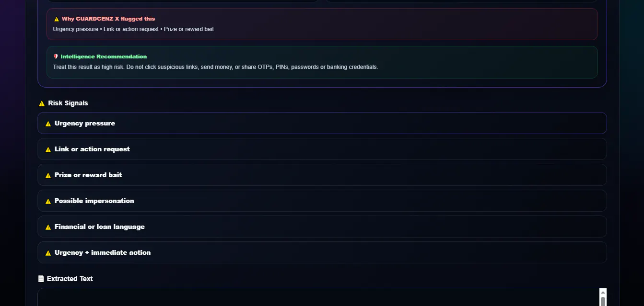
Task: Open the Urgency pressure risk signal card
Action: 322,123
